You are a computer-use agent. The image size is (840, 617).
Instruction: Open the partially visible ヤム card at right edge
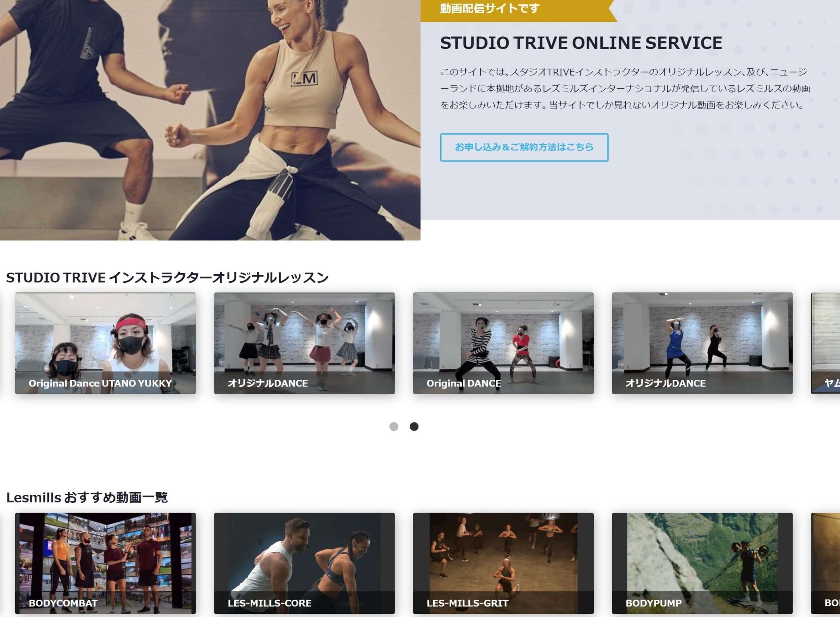[x=826, y=343]
